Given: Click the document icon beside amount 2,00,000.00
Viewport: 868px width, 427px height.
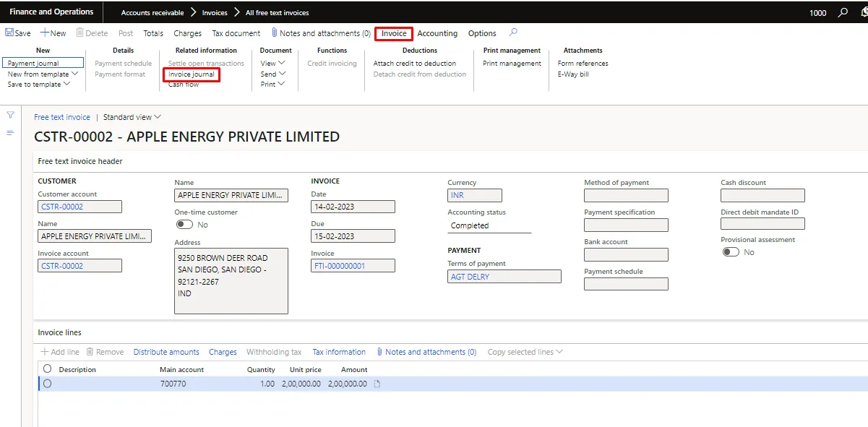Looking at the screenshot, I should pyautogui.click(x=377, y=384).
